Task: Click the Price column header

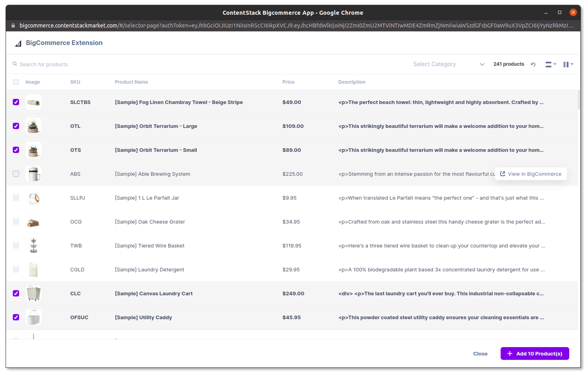Action: tap(288, 82)
